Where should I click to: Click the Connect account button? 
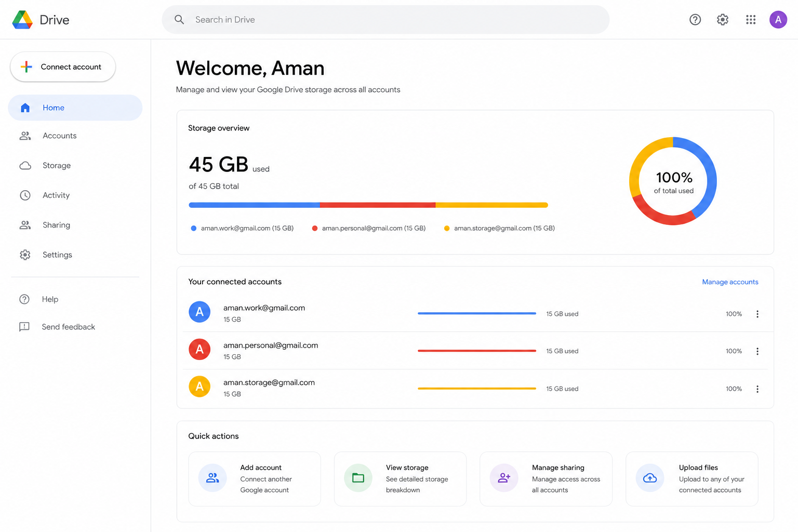[x=63, y=67]
